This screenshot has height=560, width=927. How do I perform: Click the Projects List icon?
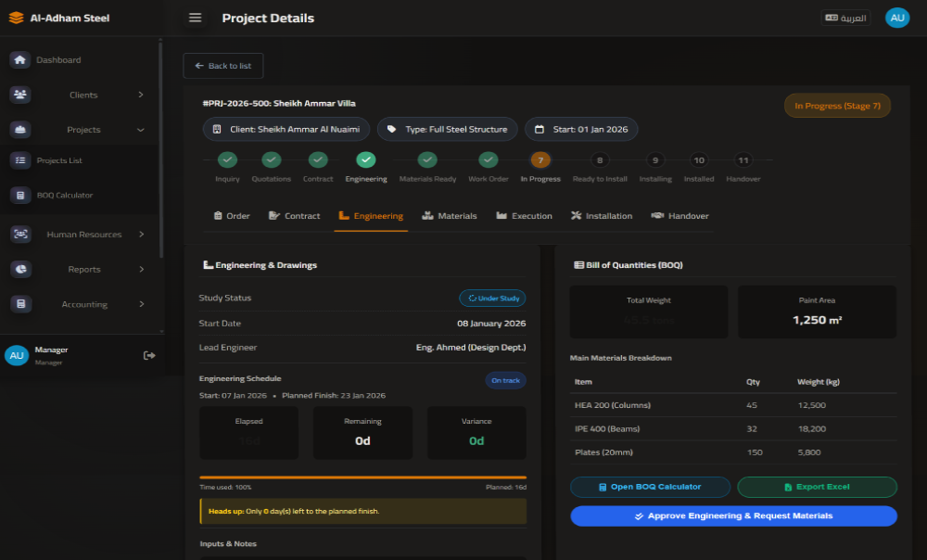coord(20,160)
